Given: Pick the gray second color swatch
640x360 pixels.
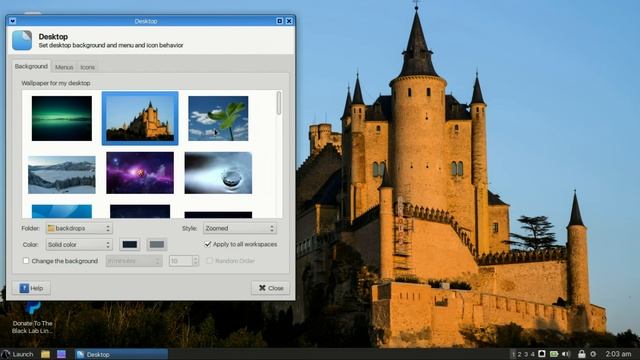Looking at the screenshot, I should tap(157, 244).
